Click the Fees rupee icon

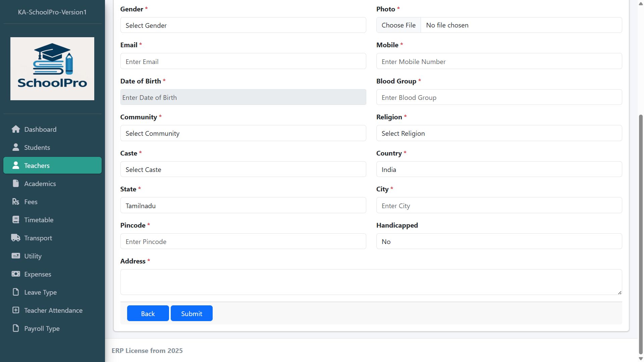point(16,202)
